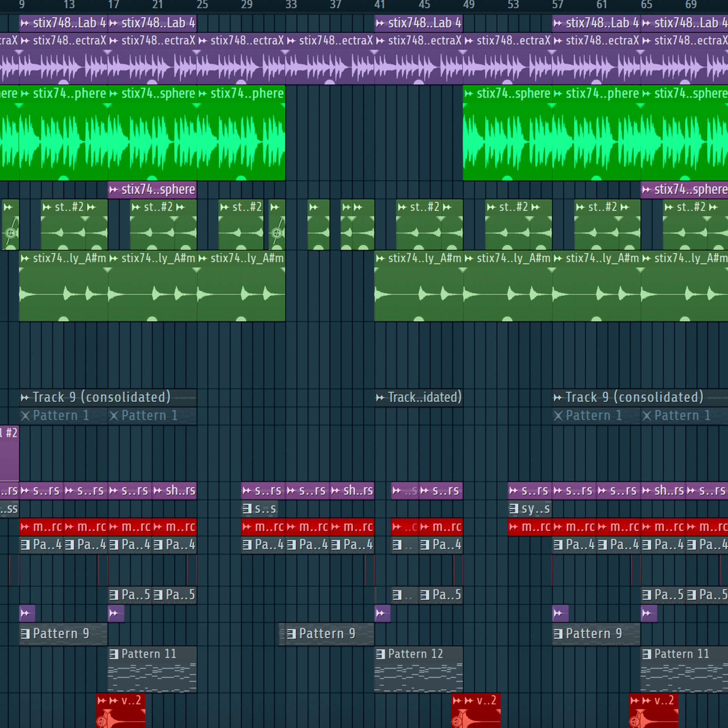Click bar 41 on the timeline ruler
The height and width of the screenshot is (728, 728).
(x=380, y=5)
